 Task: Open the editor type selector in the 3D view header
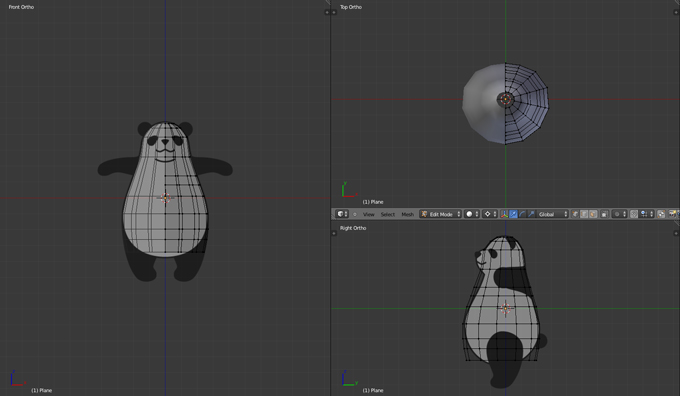[342, 214]
